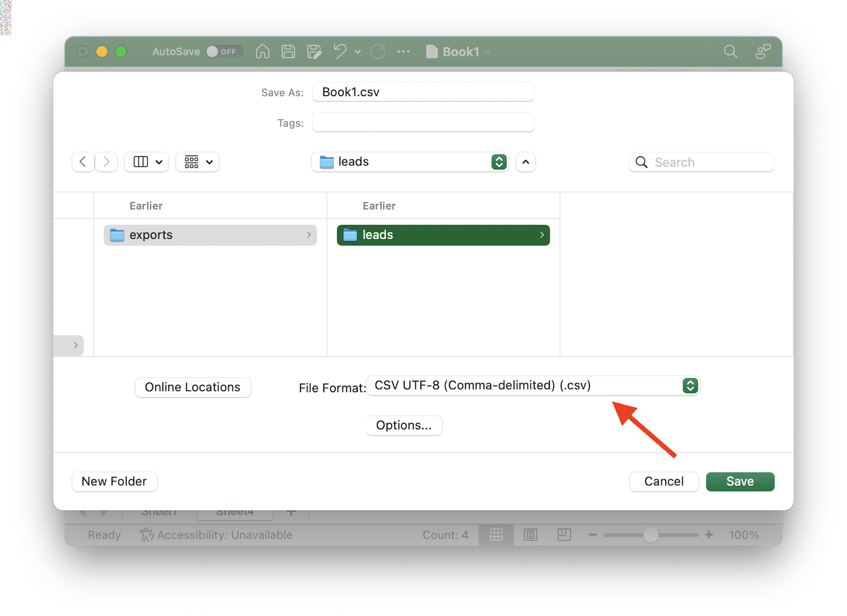Viewport: 847px width, 616px height.
Task: Open search with the magnifier icon
Action: coord(731,52)
